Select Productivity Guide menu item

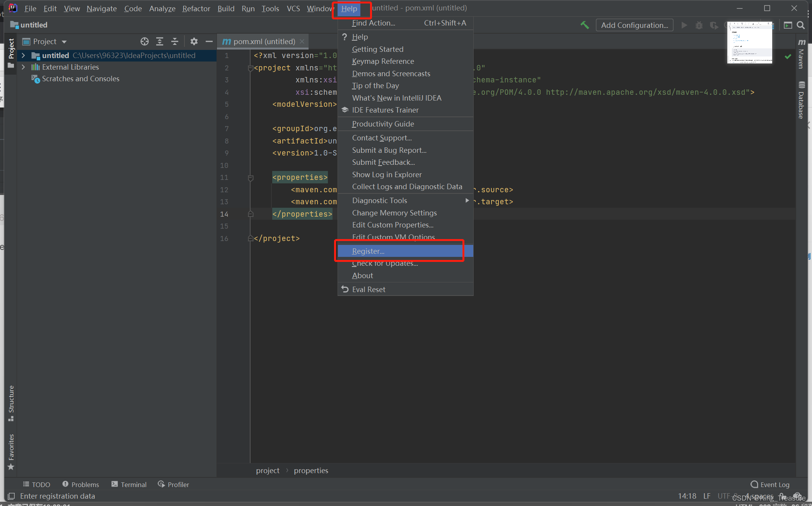pyautogui.click(x=405, y=124)
